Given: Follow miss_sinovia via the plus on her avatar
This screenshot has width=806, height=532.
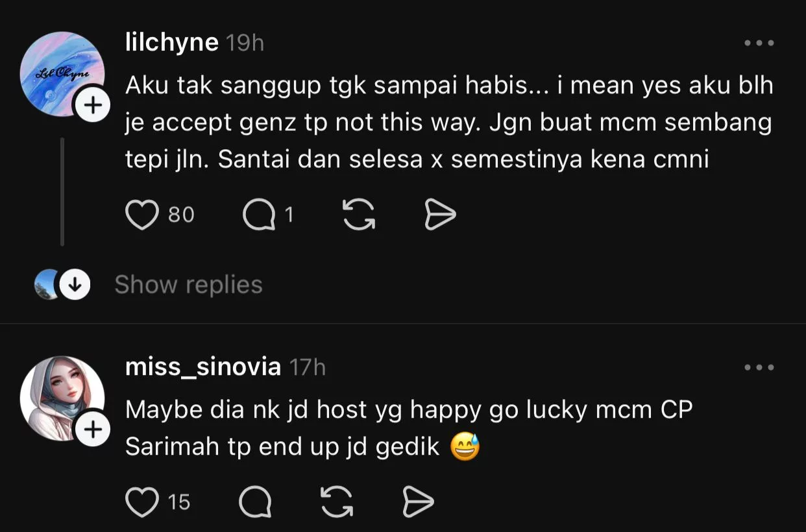Looking at the screenshot, I should (92, 428).
